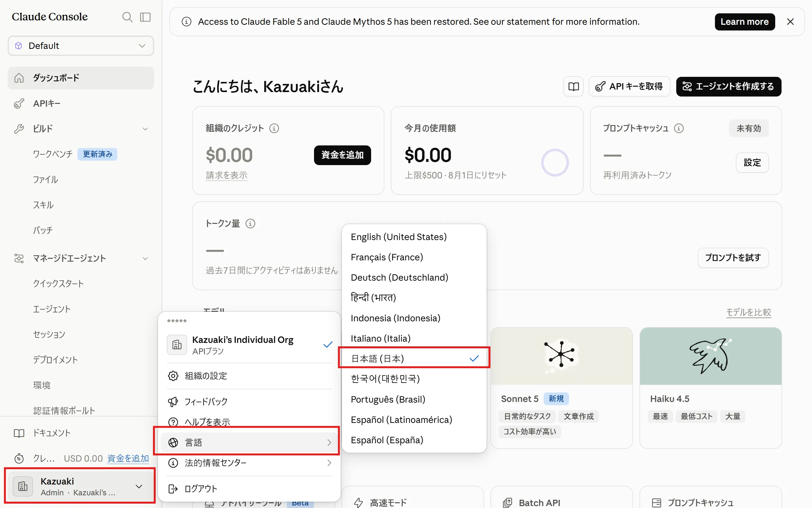Open デプロイメント in the sidebar
This screenshot has width=812, height=508.
click(56, 360)
